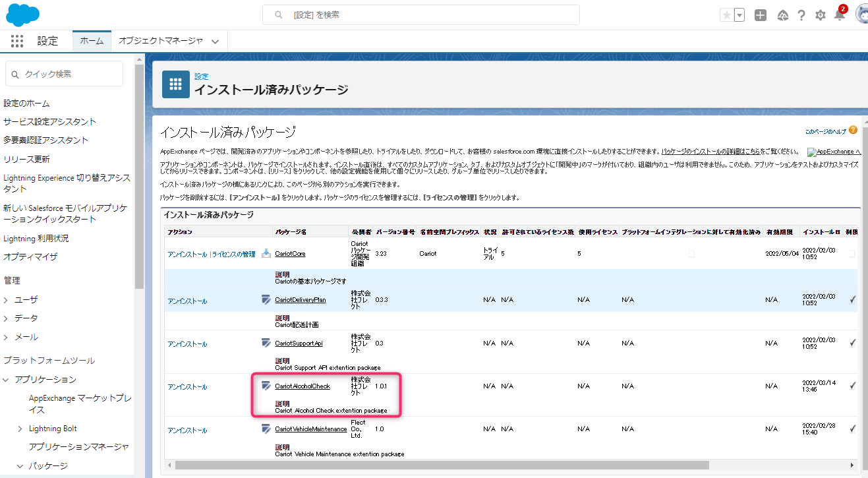Open サービス設定アシスタント in sidebar
868x478 pixels.
point(50,122)
